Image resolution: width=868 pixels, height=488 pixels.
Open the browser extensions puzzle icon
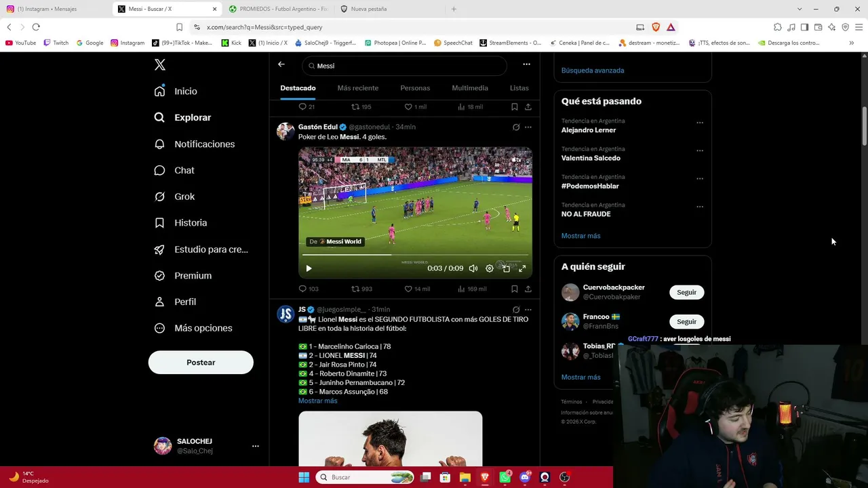click(778, 27)
